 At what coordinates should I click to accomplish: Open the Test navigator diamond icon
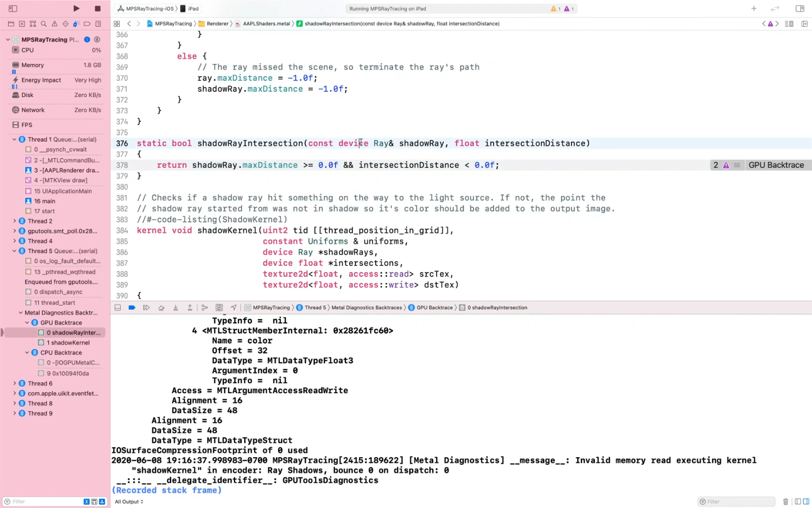tap(66, 24)
